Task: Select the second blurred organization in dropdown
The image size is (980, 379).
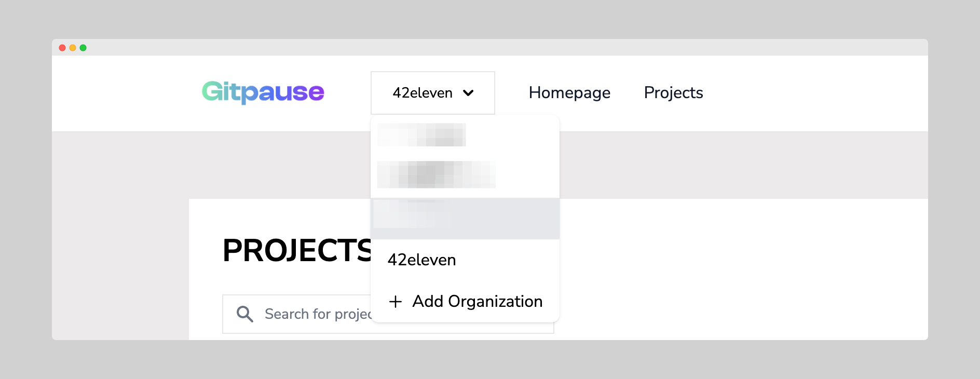Action: [436, 174]
